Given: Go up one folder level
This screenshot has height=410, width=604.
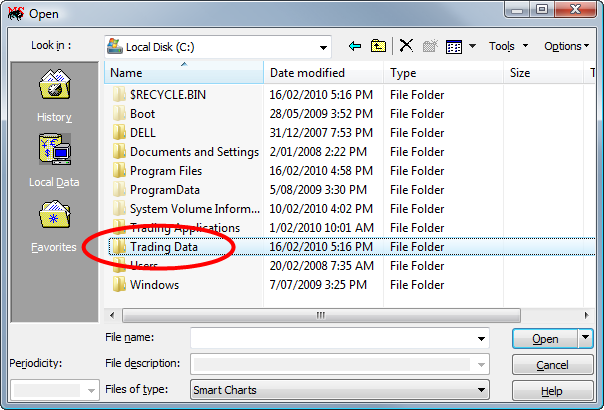Looking at the screenshot, I should [x=379, y=46].
